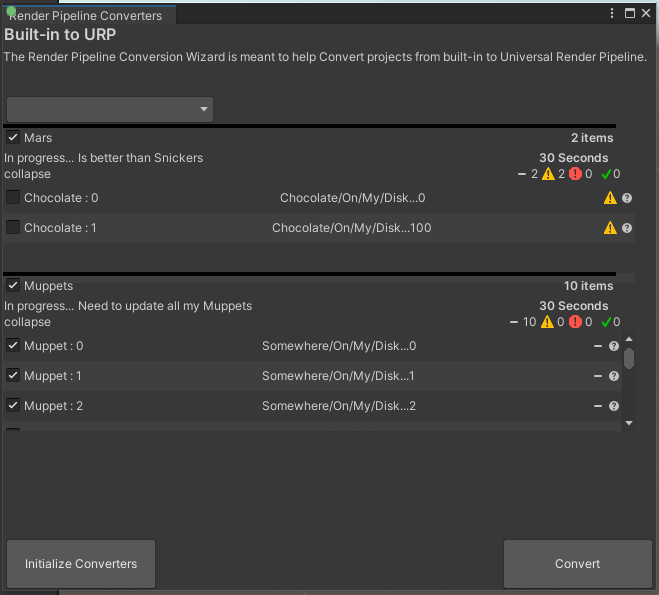Click 'Need to update all my Muppets' text
The width and height of the screenshot is (659, 595).
click(165, 306)
